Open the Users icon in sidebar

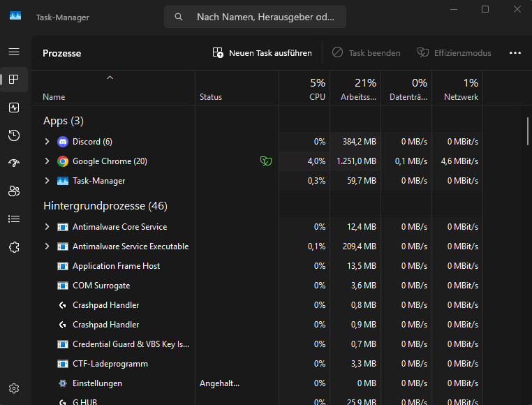coord(14,191)
